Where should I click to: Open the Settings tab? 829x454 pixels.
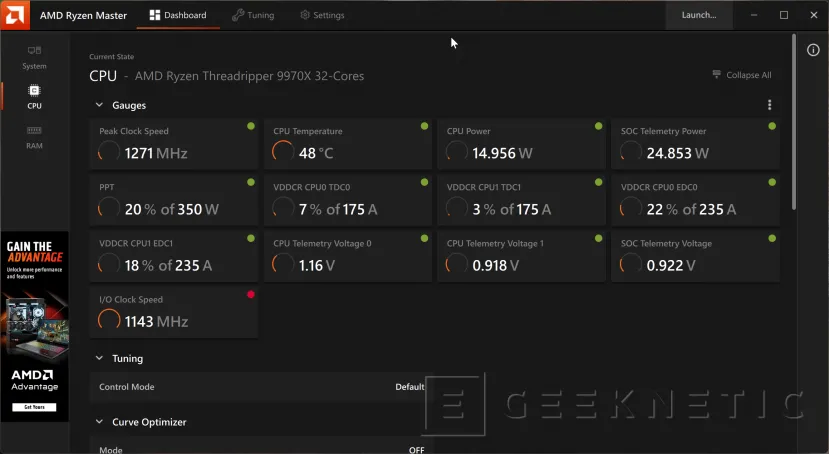tap(322, 15)
